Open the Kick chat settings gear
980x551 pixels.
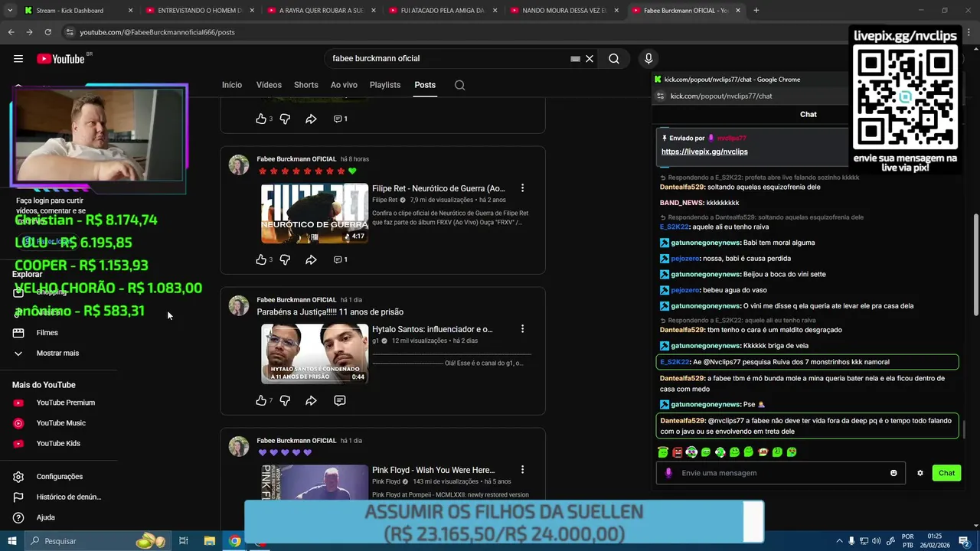coord(920,473)
